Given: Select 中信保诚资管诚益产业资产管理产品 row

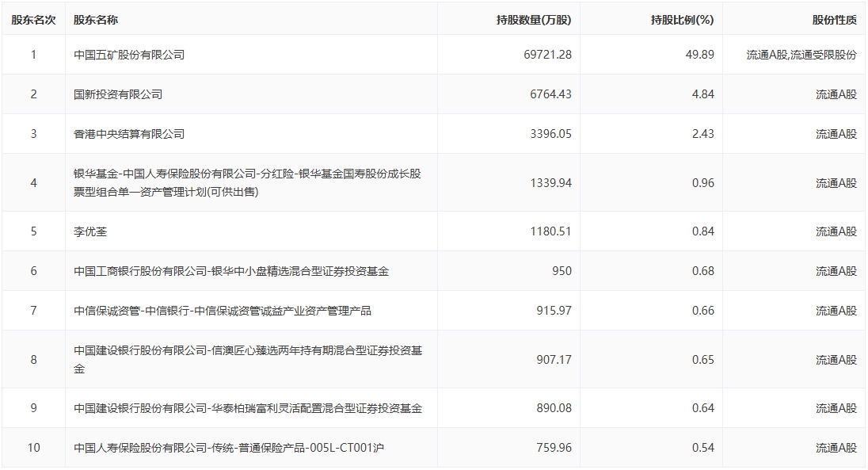Looking at the screenshot, I should [223, 311].
